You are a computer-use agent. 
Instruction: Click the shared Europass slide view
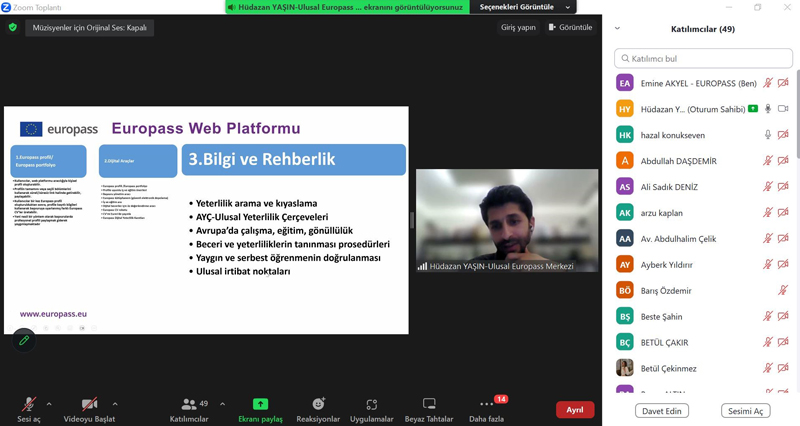pyautogui.click(x=206, y=220)
